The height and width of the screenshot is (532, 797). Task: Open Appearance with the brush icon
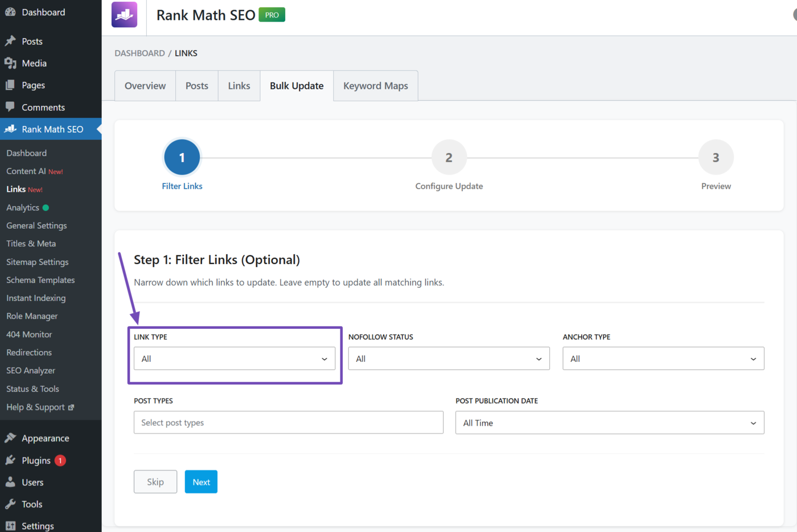coord(11,438)
